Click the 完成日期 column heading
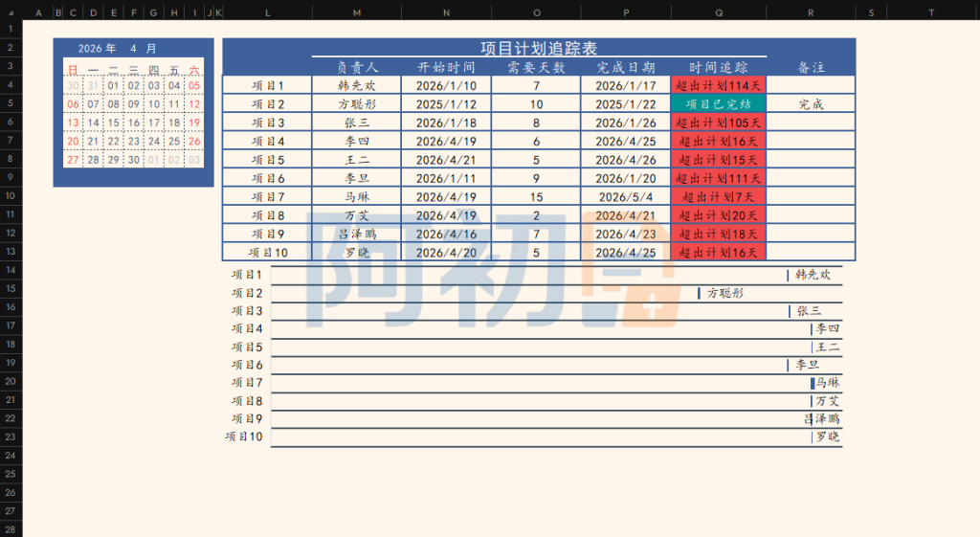The width and height of the screenshot is (980, 537). point(626,68)
